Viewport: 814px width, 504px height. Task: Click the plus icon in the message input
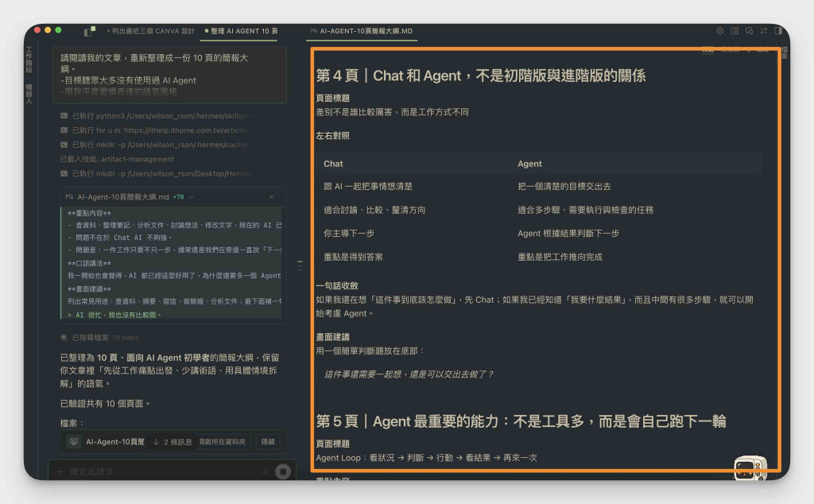coord(60,471)
